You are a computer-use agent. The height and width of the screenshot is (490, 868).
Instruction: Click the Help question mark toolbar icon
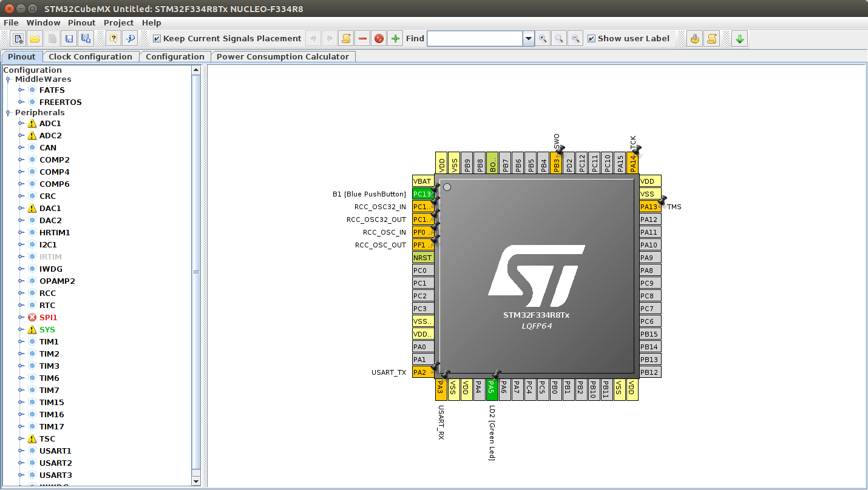coord(113,39)
